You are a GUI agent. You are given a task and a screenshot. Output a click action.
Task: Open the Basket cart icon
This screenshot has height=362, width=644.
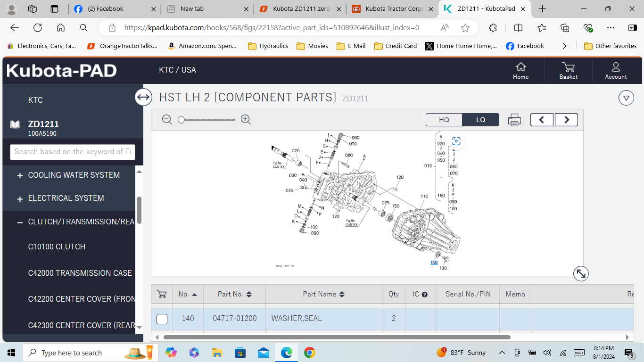click(x=568, y=71)
